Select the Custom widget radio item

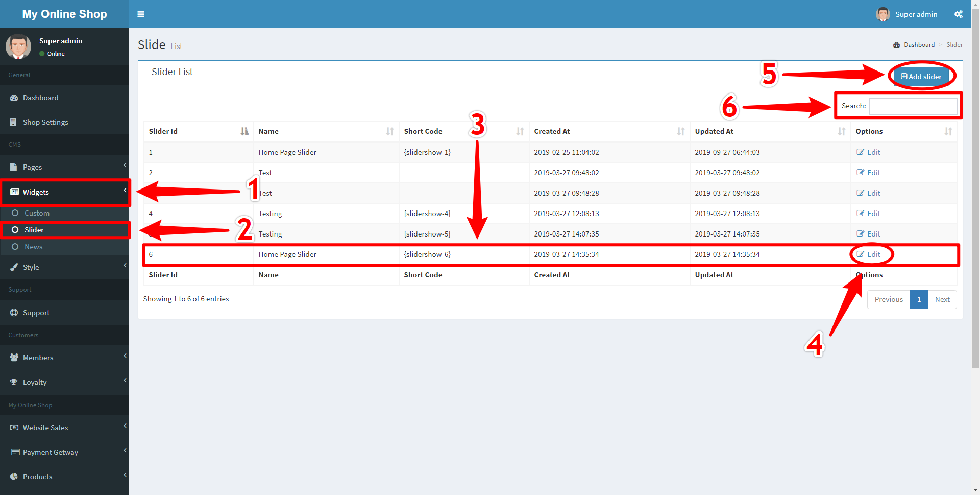click(15, 213)
